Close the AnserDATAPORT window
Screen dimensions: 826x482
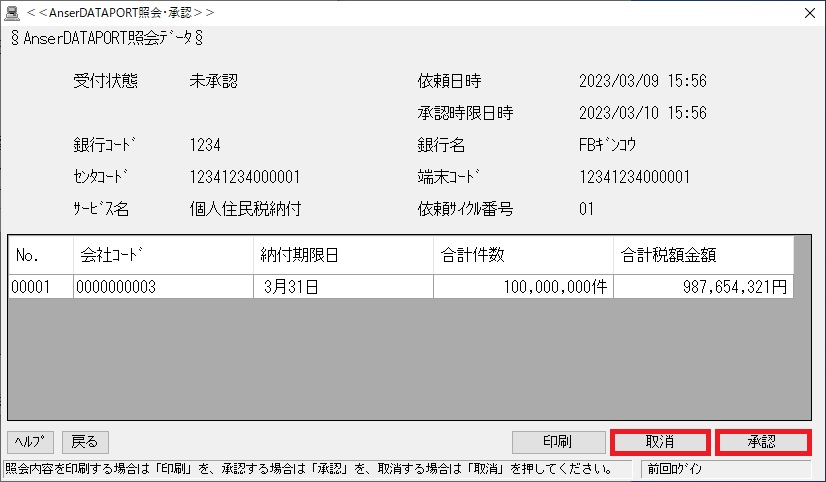(x=808, y=13)
